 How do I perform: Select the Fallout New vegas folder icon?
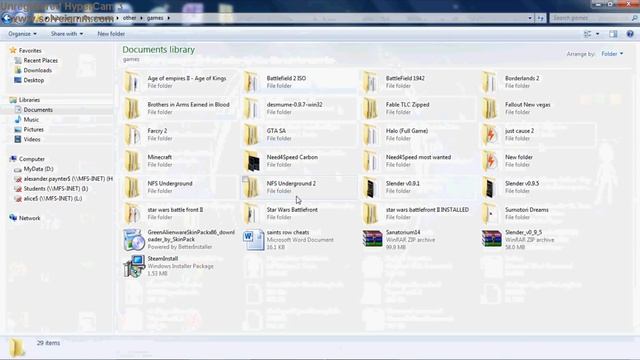[x=489, y=109]
